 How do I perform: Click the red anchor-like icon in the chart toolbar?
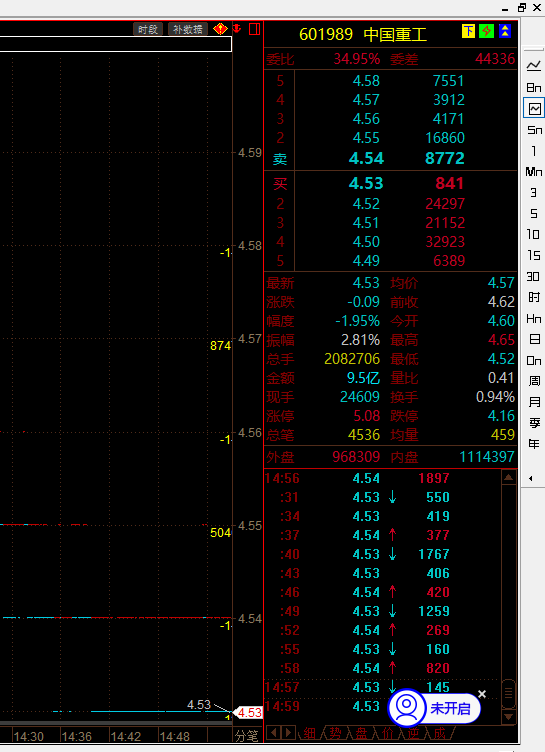pyautogui.click(x=237, y=28)
